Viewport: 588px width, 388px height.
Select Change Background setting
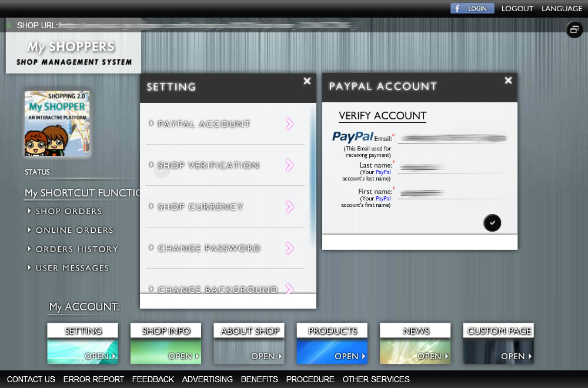click(218, 289)
